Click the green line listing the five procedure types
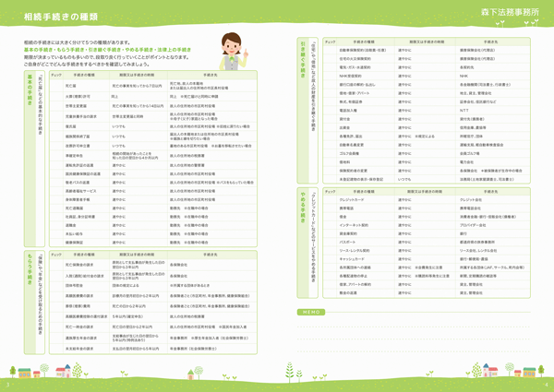The image size is (554, 392). 107,50
